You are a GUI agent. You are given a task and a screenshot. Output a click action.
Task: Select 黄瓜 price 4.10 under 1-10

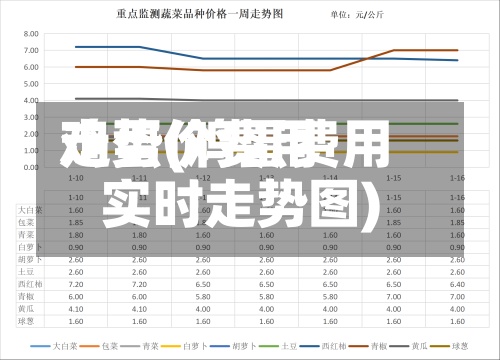tap(76, 309)
